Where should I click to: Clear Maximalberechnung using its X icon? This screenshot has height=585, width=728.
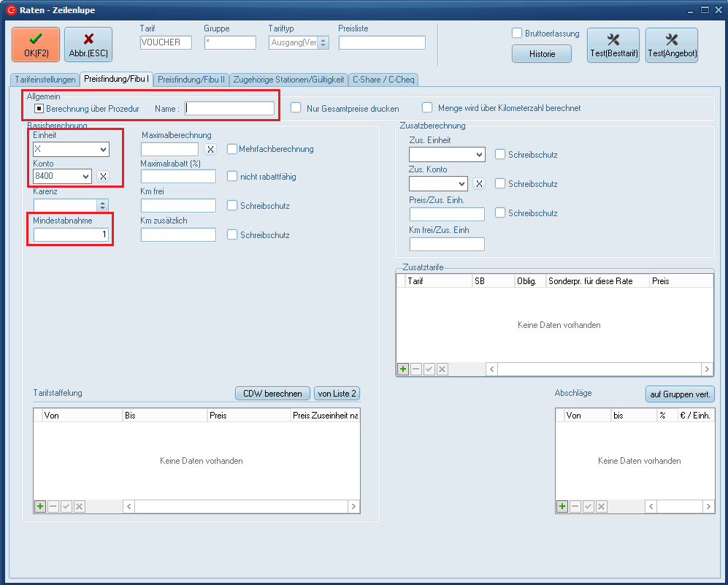(210, 149)
